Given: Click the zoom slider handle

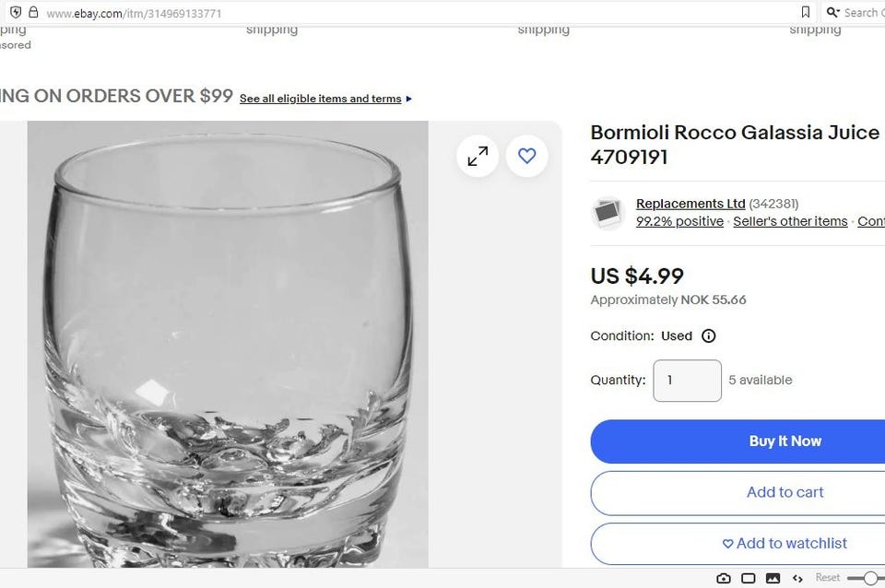Looking at the screenshot, I should (x=869, y=578).
